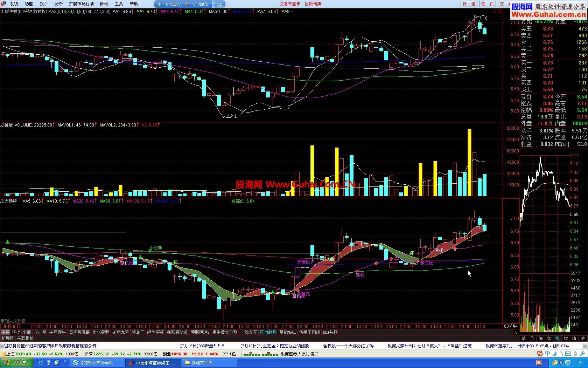Click the 60分钟 period selector
This screenshot has height=368, width=588.
tap(510, 326)
